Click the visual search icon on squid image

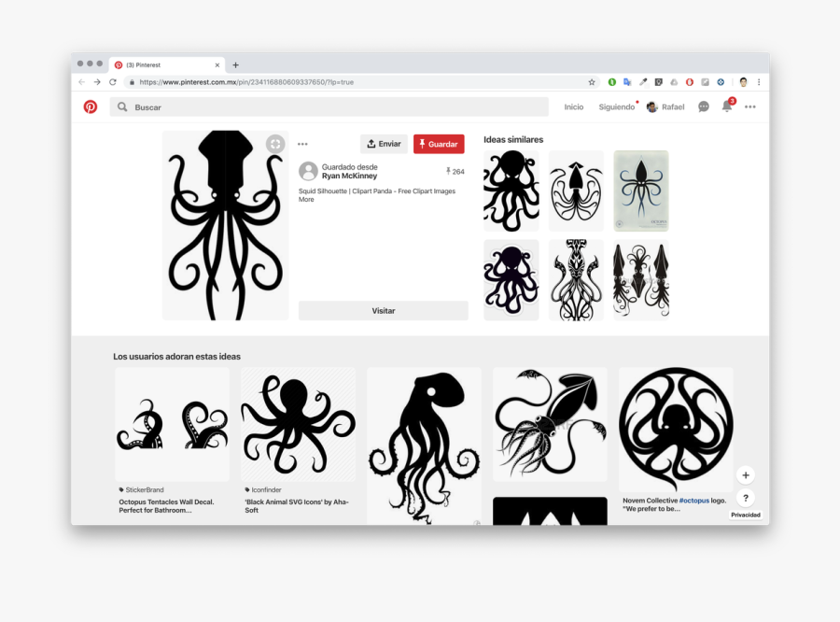click(x=274, y=144)
